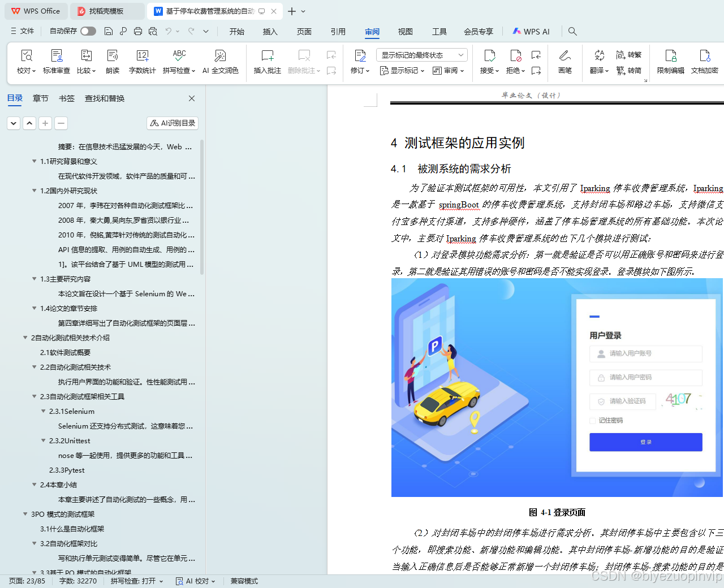Viewport: 724px width, 588px height.
Task: Open the 字数统计 word count tool
Action: pyautogui.click(x=142, y=61)
